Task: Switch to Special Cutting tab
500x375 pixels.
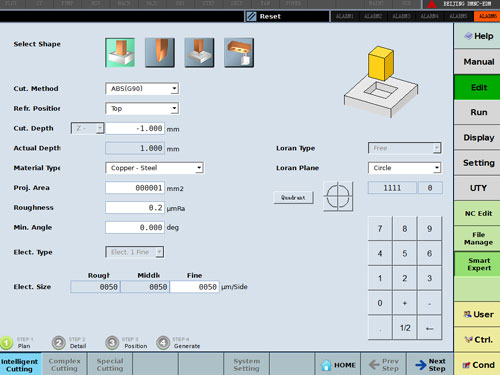Action: [x=110, y=365]
